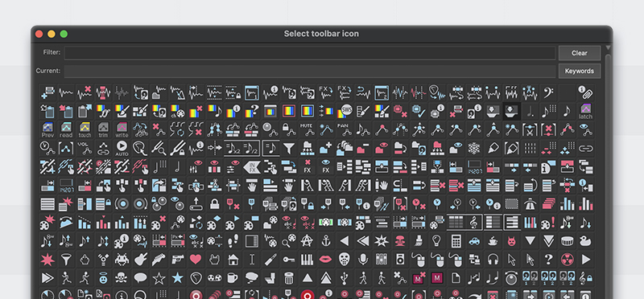Select the bass clef icon
The width and height of the screenshot is (644, 299).
click(x=548, y=92)
